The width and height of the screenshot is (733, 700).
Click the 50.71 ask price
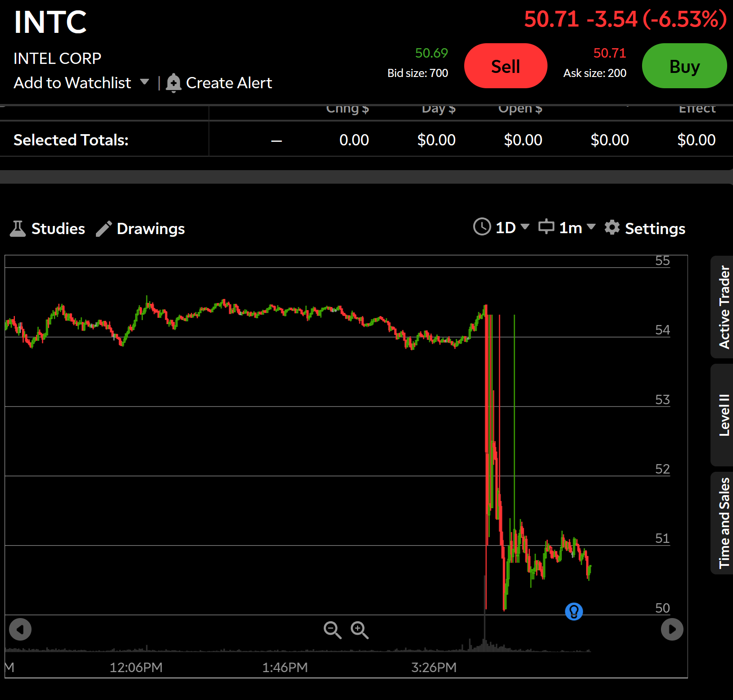[610, 53]
